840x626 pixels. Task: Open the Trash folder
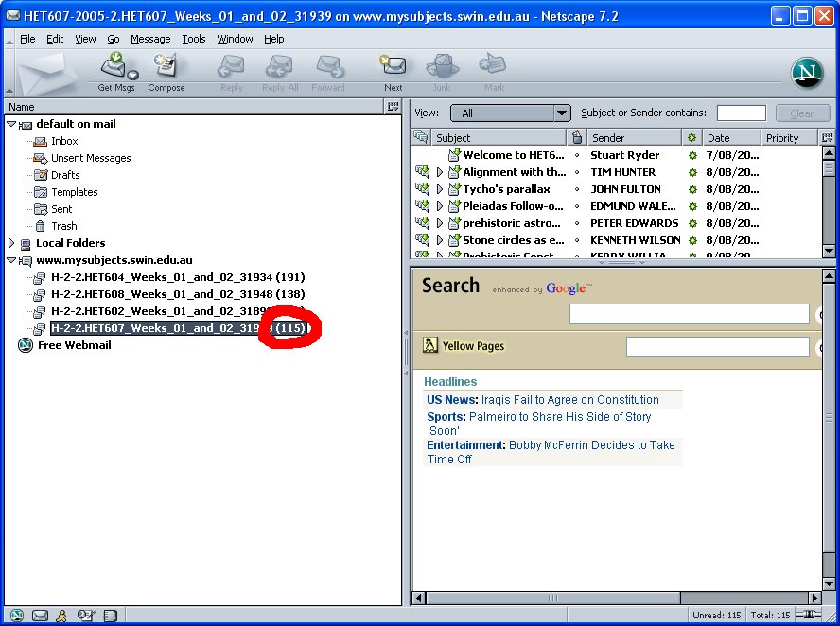63,226
